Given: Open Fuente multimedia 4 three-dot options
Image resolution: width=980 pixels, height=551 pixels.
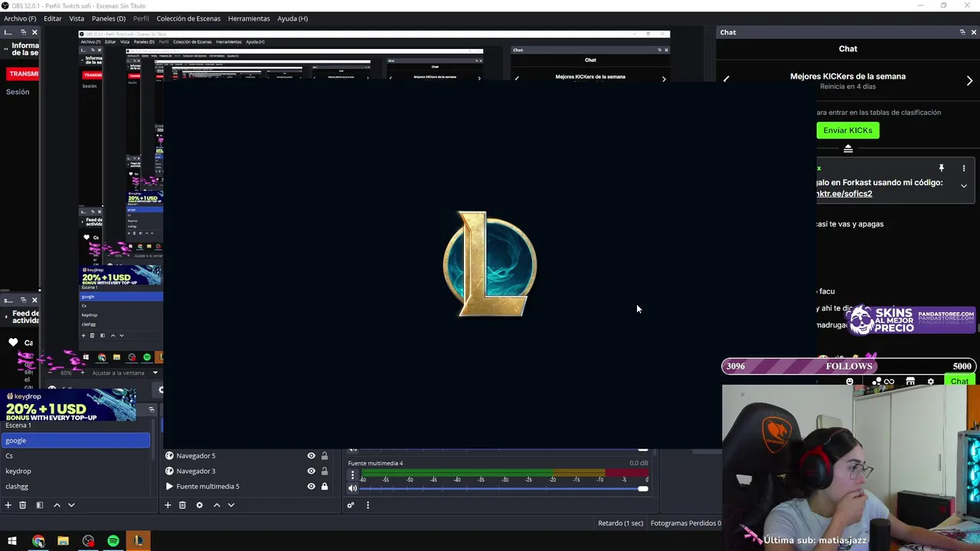Looking at the screenshot, I should 352,475.
